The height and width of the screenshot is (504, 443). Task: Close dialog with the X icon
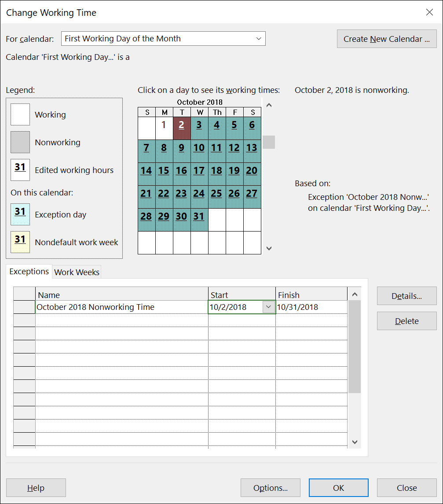pyautogui.click(x=429, y=12)
